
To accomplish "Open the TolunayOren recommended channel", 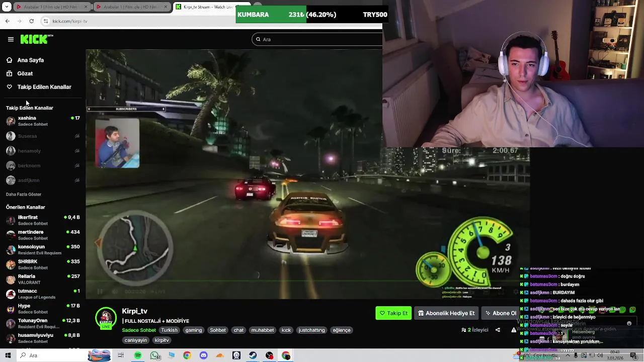I will click(43, 323).
